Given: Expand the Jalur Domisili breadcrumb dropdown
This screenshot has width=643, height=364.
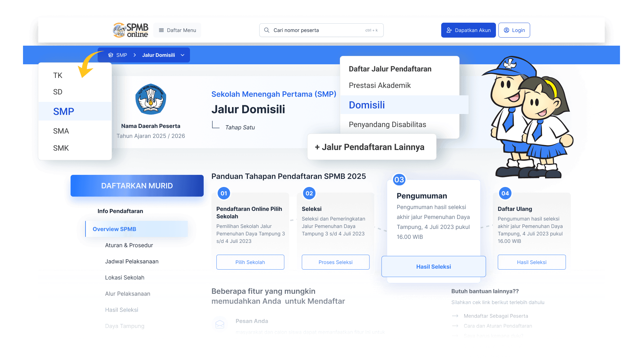Looking at the screenshot, I should pos(183,55).
